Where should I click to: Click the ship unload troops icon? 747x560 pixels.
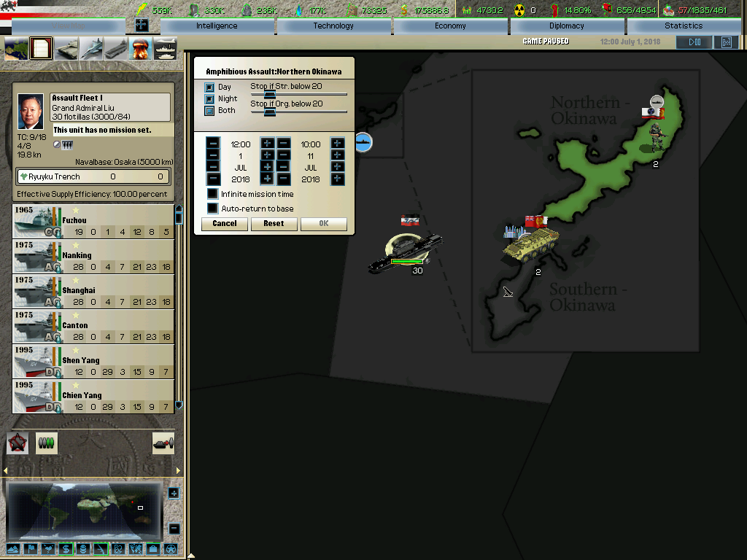[x=163, y=443]
